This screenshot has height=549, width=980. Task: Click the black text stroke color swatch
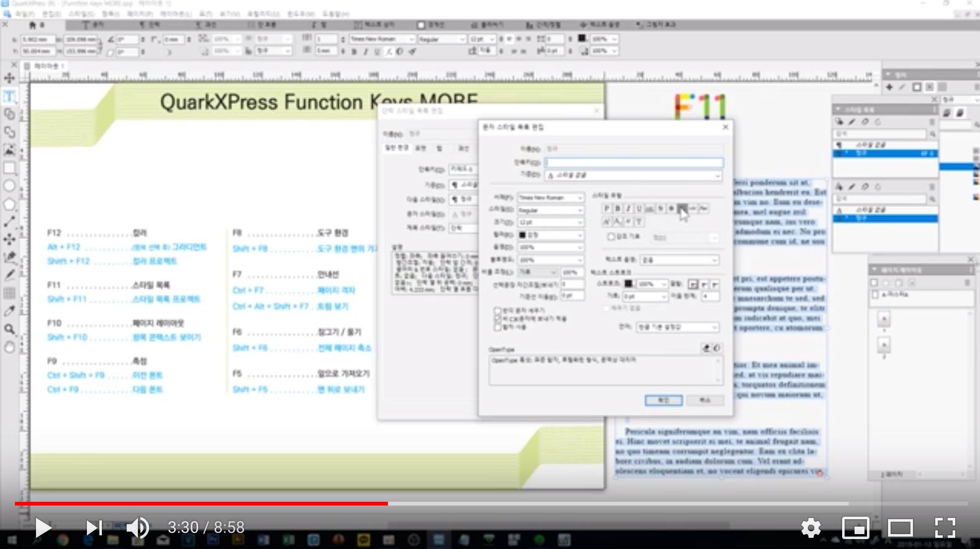tap(628, 284)
